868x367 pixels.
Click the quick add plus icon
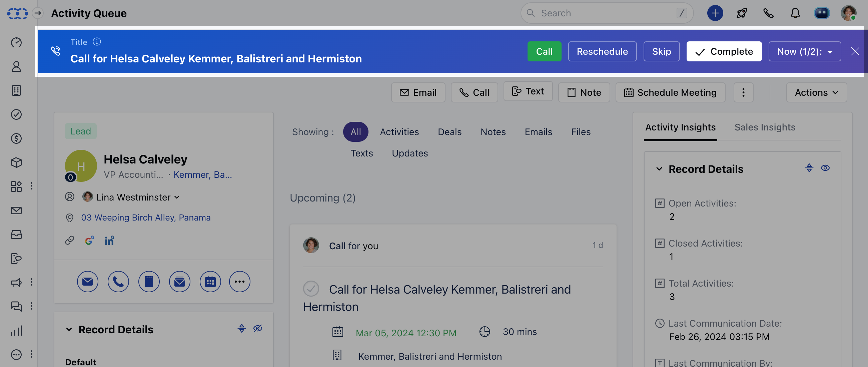pos(715,13)
